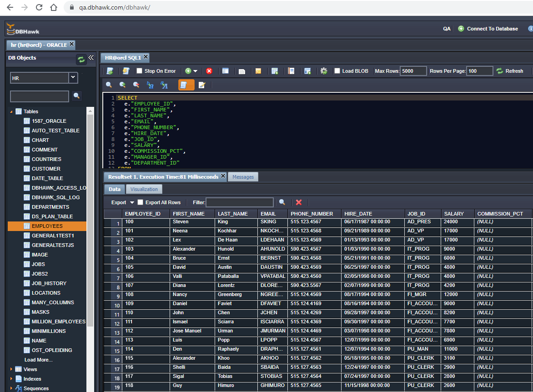533x392 pixels.
Task: Click the table with green plus icon
Action: pyautogui.click(x=275, y=71)
